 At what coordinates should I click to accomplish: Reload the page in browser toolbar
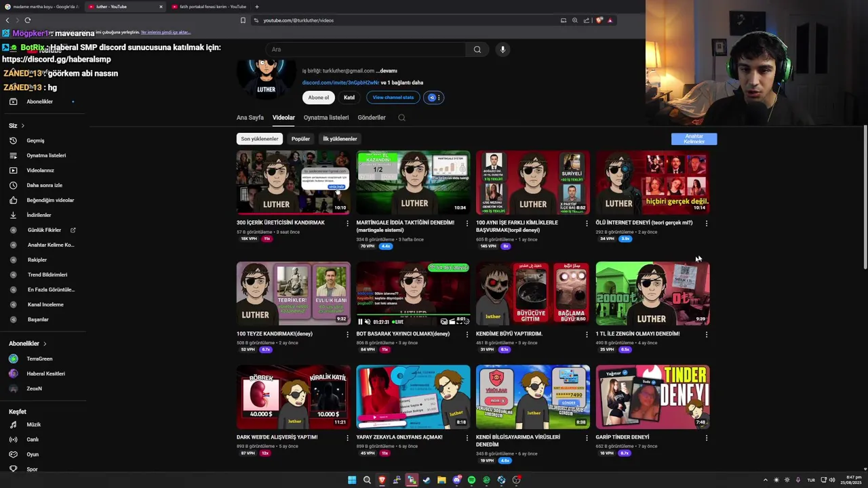point(27,20)
